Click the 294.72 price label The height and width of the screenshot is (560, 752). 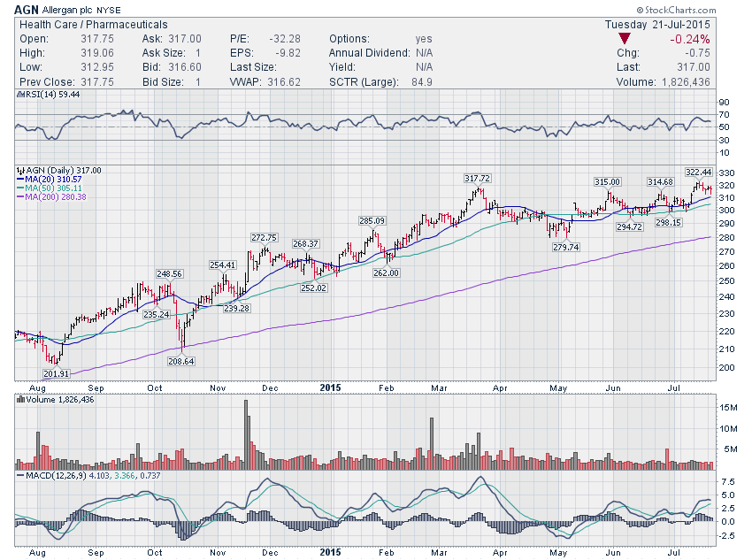629,226
